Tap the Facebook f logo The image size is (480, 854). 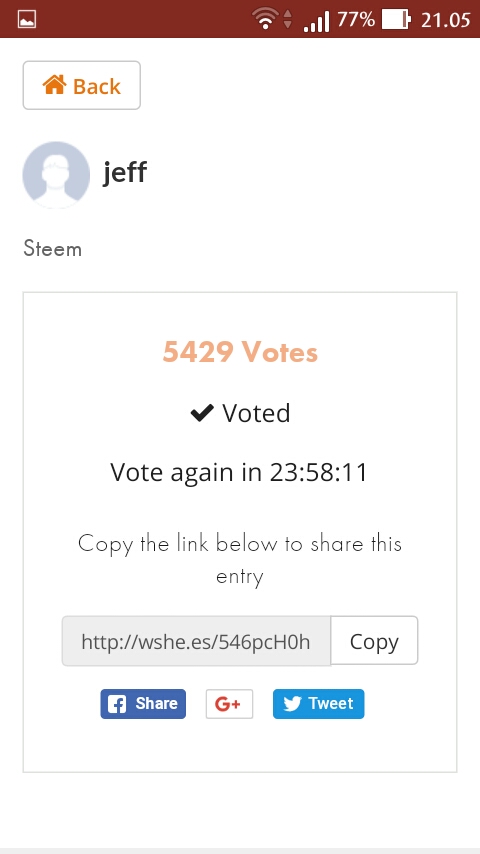pos(117,704)
